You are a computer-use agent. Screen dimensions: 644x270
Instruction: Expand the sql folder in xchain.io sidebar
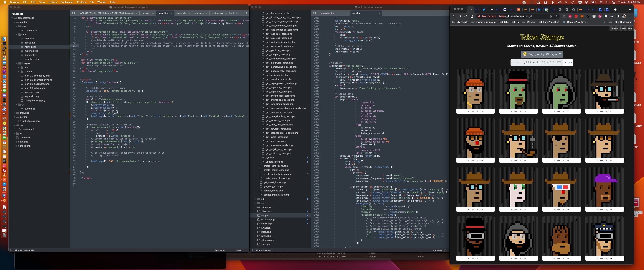[x=255, y=199]
